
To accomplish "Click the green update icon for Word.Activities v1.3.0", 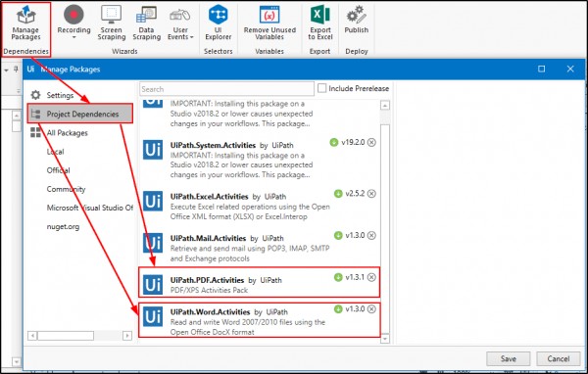I will coord(338,309).
